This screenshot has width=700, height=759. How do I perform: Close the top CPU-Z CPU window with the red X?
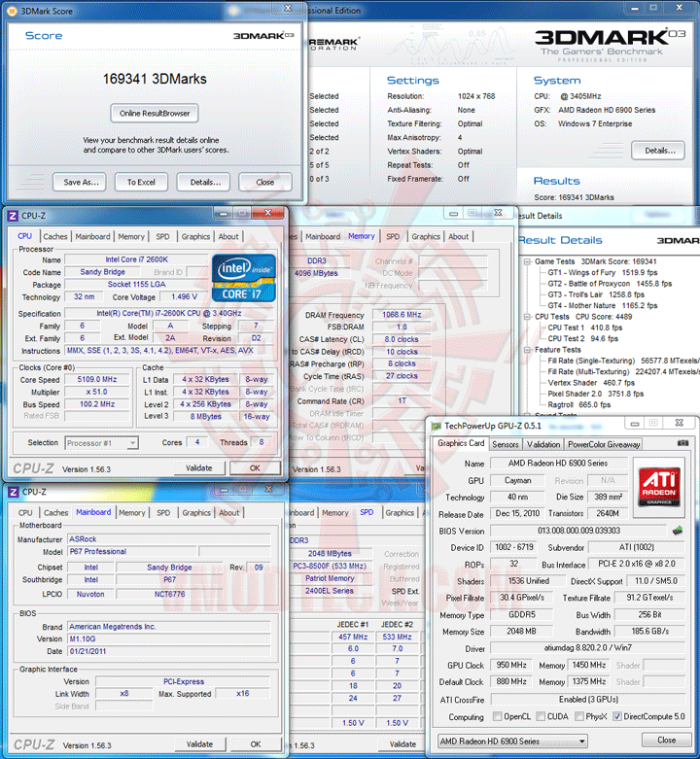point(267,213)
